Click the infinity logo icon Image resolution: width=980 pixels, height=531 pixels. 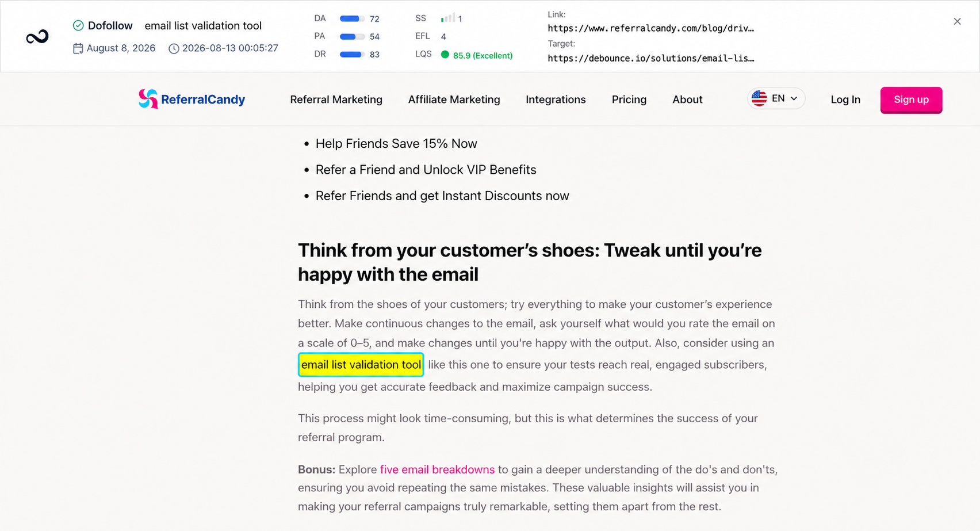click(x=37, y=37)
